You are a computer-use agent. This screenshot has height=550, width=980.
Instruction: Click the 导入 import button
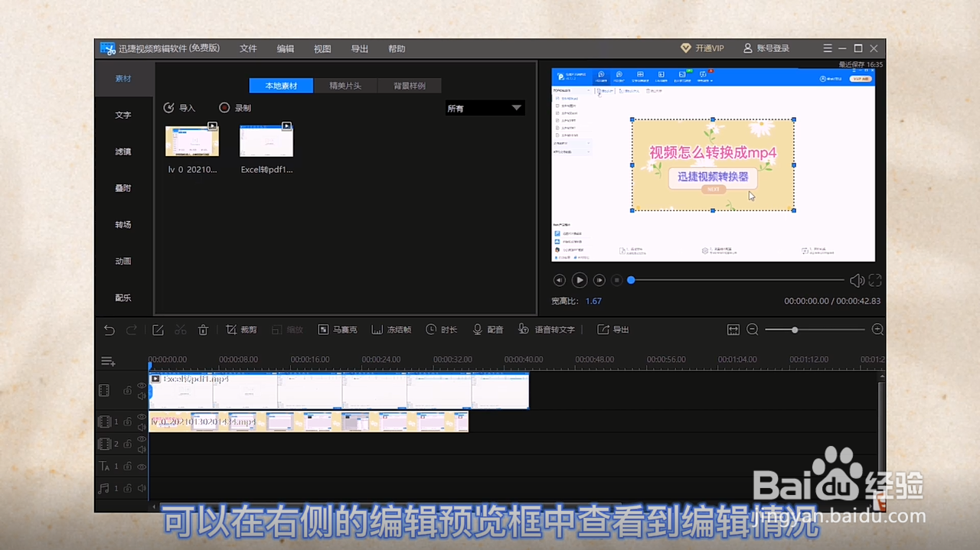pos(179,108)
